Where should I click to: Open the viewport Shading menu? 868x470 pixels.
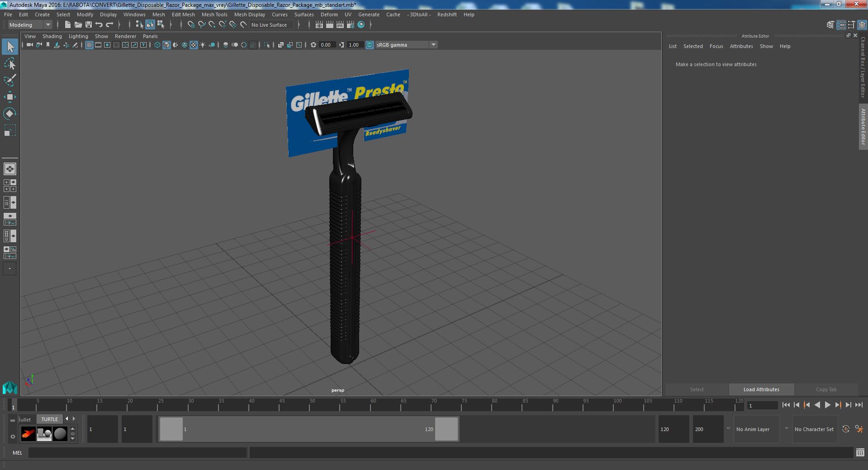pyautogui.click(x=52, y=36)
